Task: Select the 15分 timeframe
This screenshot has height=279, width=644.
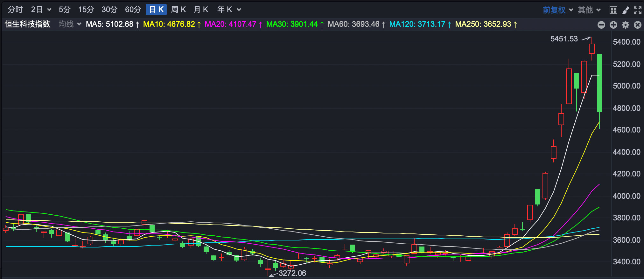Action: (86, 10)
